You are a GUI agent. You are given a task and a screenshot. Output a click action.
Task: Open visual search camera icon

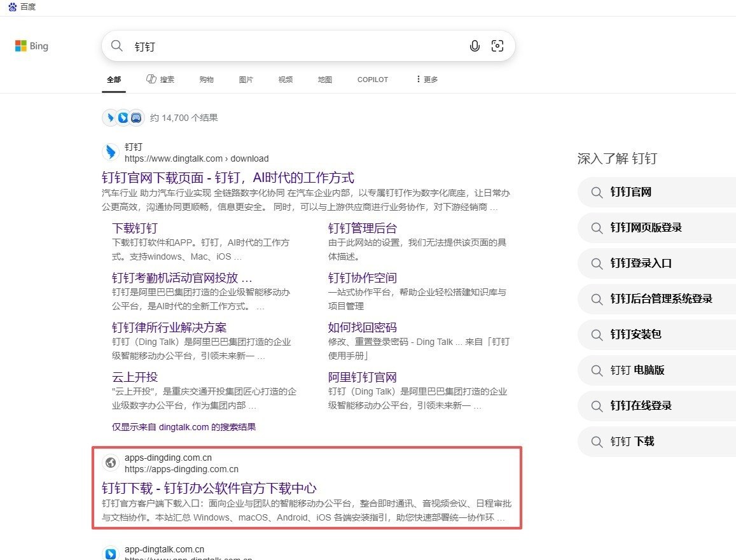click(497, 46)
